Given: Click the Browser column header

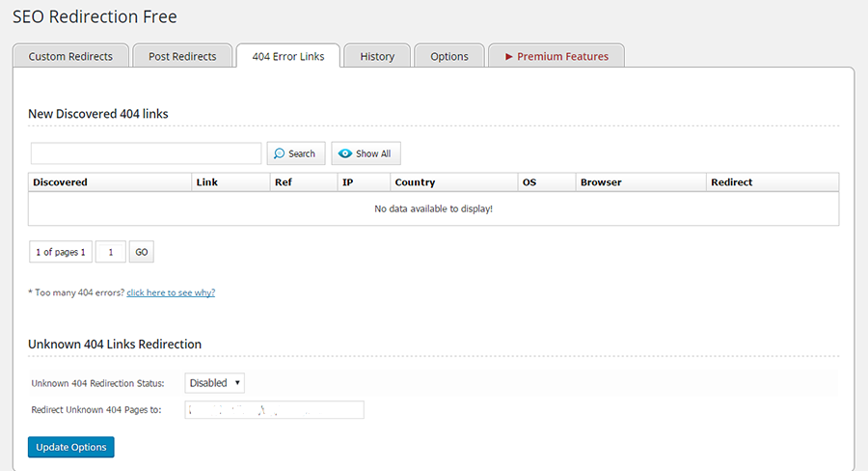Looking at the screenshot, I should pyautogui.click(x=641, y=182).
